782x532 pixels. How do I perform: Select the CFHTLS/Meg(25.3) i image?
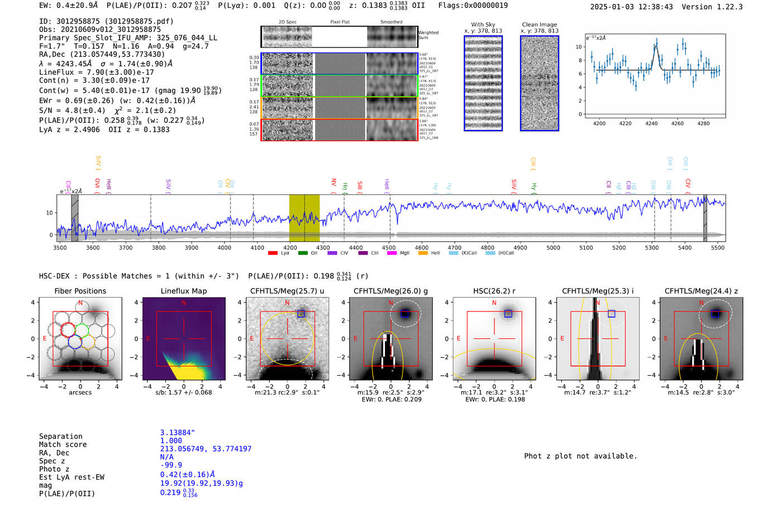click(598, 338)
